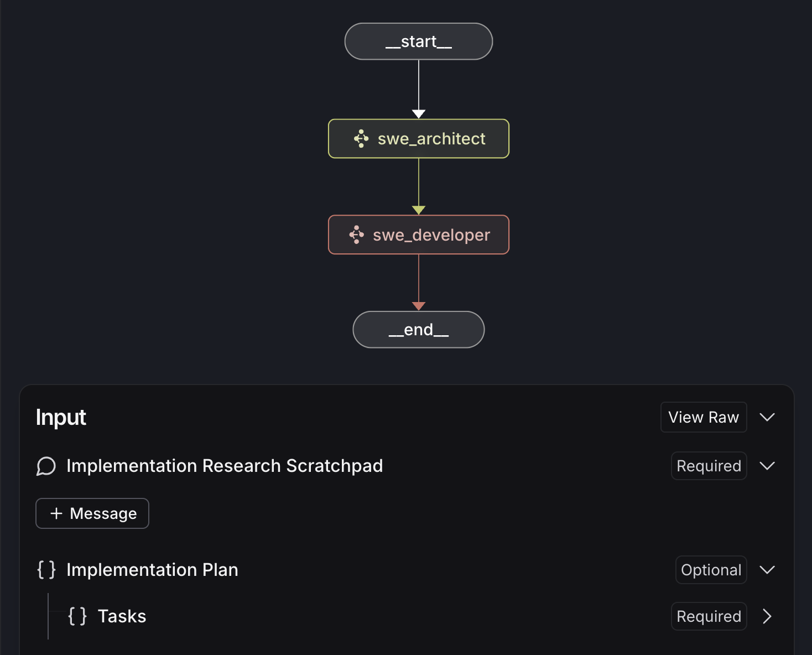Image resolution: width=812 pixels, height=655 pixels.
Task: Click the braces icon beside Implementation Plan
Action: 46,570
